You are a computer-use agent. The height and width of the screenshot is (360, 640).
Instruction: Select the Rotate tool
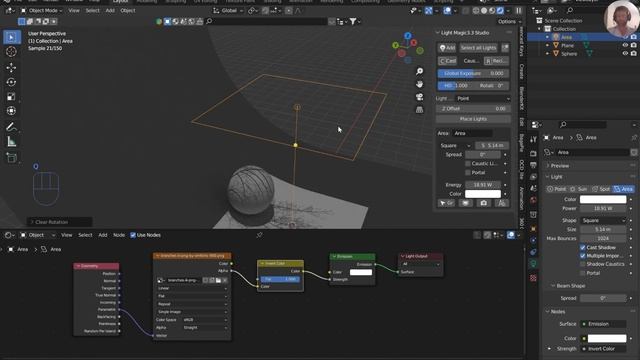(x=11, y=82)
